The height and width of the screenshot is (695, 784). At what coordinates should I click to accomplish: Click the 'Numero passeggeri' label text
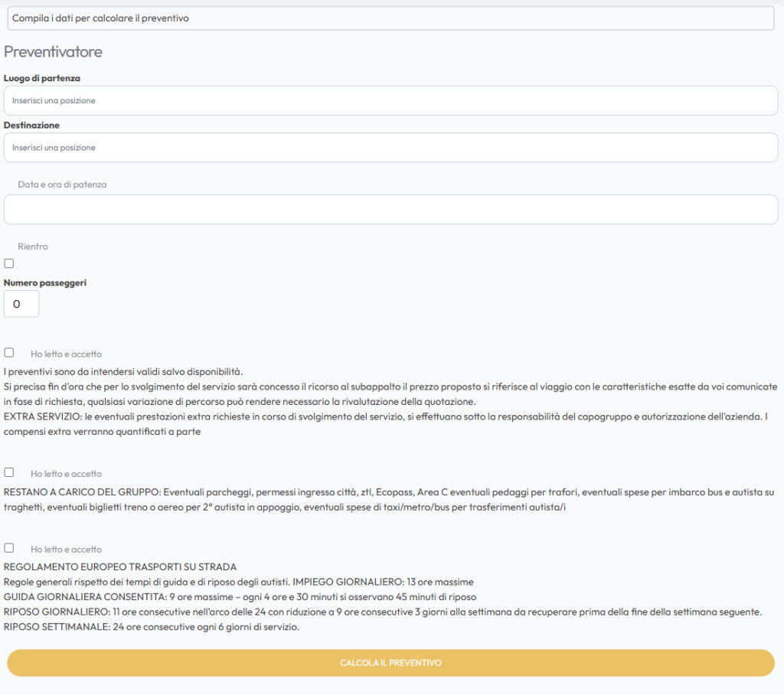click(45, 282)
